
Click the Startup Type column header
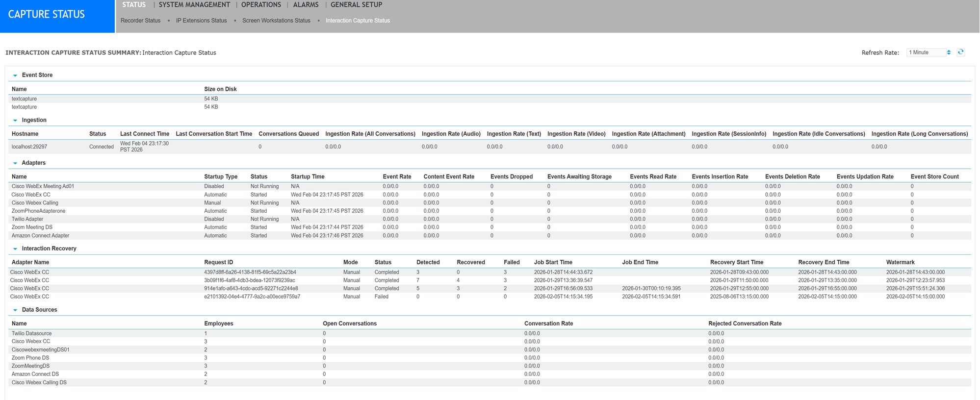point(221,176)
